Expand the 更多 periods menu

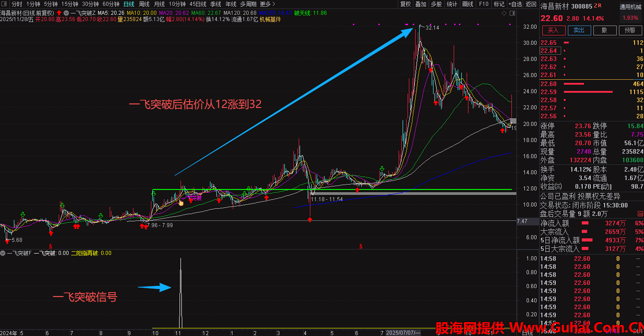coord(265,4)
